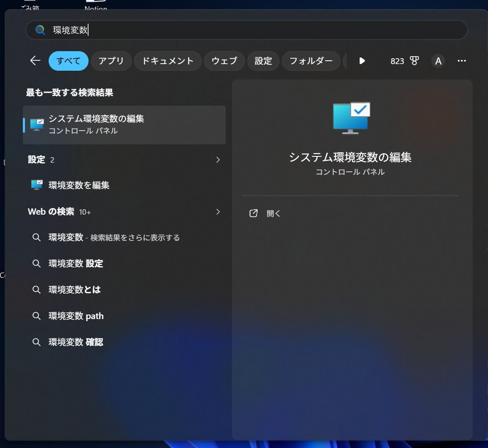Search the web for 環境変数 path
Image resolution: width=488 pixels, height=448 pixels.
click(124, 316)
